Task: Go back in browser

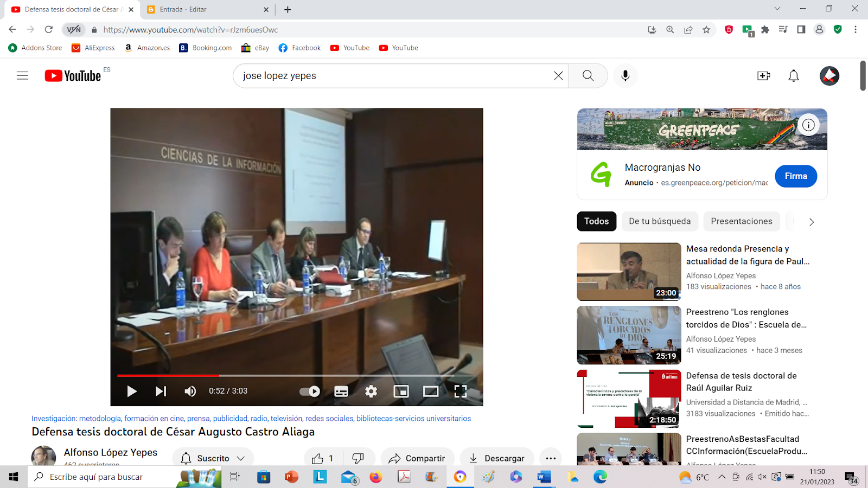Action: 12,30
